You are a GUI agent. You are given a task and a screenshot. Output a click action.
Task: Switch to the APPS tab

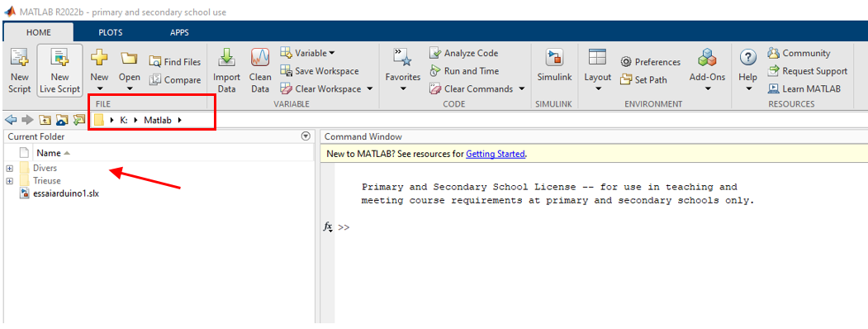click(179, 32)
